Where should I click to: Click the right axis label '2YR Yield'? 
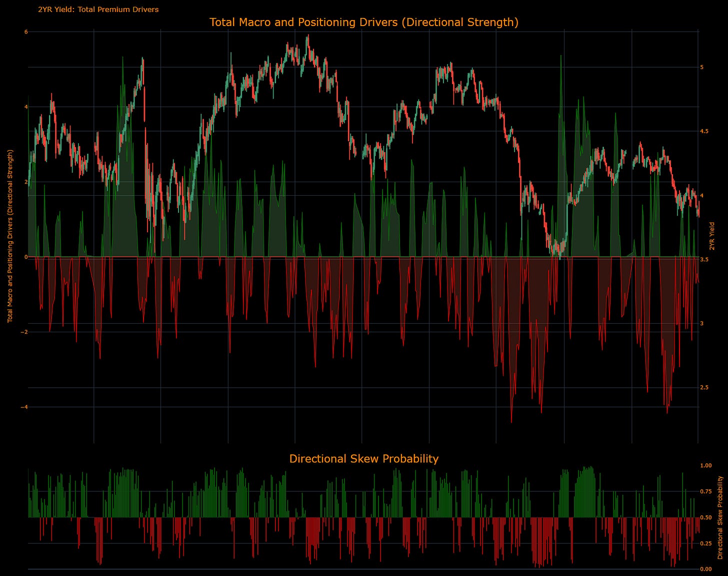point(711,236)
